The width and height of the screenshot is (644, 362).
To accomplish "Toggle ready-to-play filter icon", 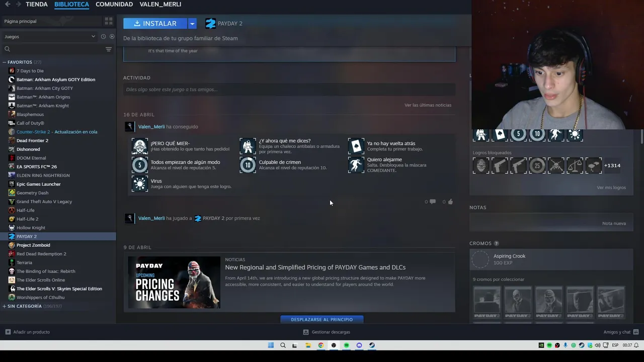I will coord(112,36).
